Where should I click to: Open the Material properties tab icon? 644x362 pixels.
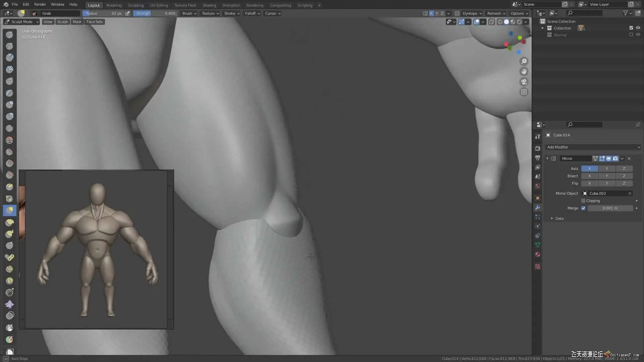pyautogui.click(x=538, y=254)
